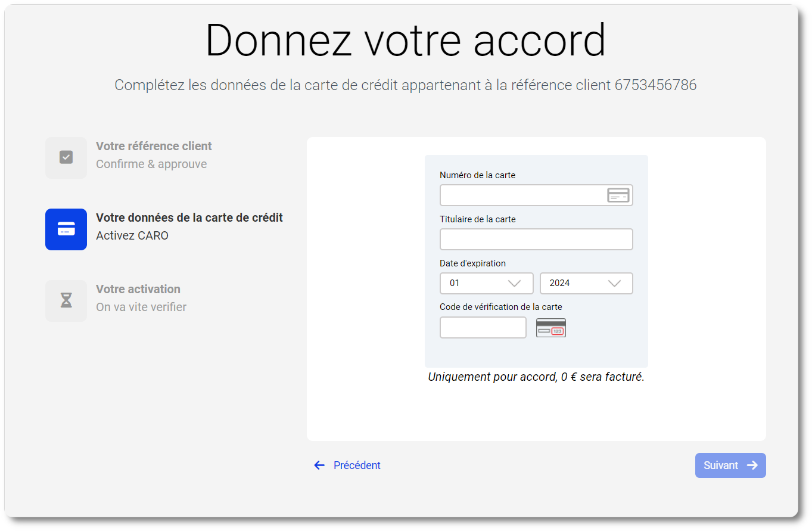Screen dimensions: 812x531
Task: Click the Date d'expiration label
Action: pyautogui.click(x=472, y=263)
